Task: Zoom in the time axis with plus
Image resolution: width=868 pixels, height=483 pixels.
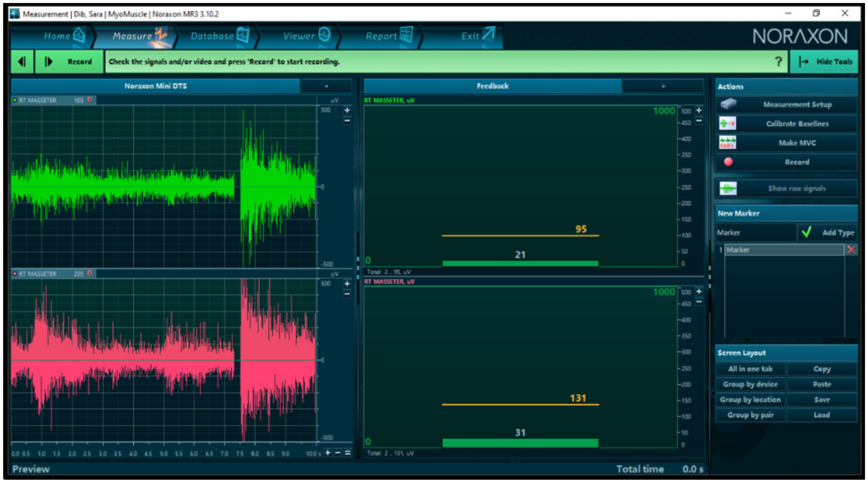Action: [328, 453]
